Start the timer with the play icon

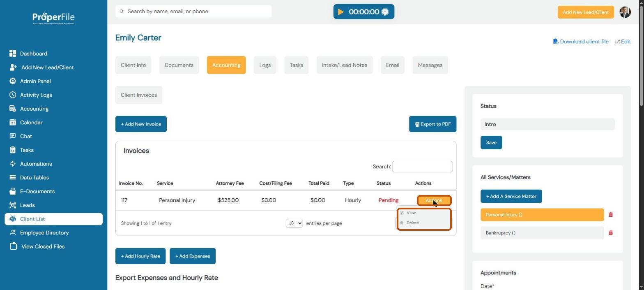pyautogui.click(x=340, y=12)
